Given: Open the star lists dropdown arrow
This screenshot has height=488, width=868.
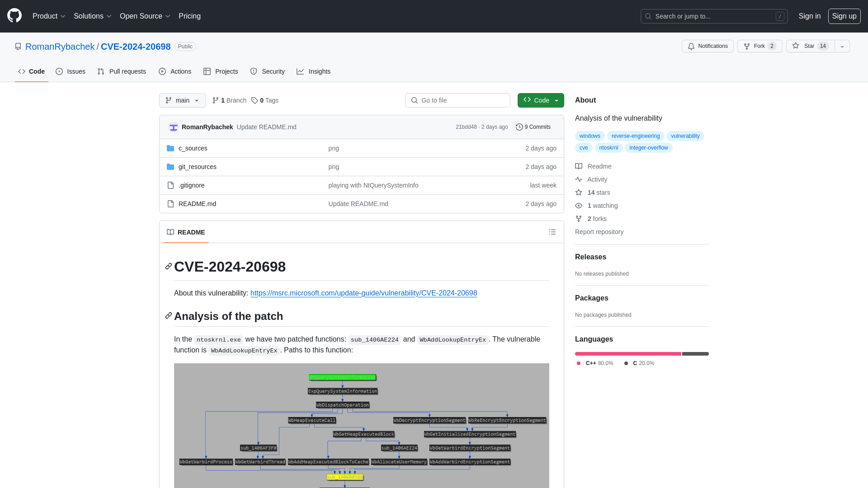Looking at the screenshot, I should [x=842, y=46].
